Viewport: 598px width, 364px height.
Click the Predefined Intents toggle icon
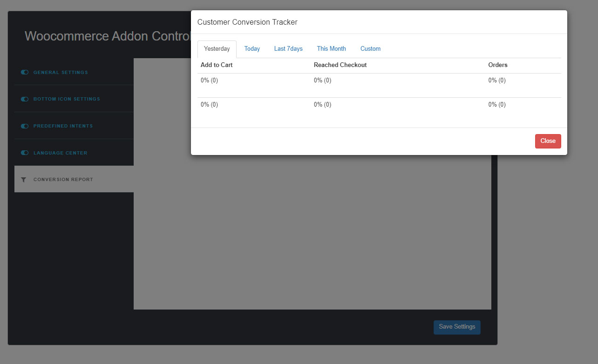(25, 126)
